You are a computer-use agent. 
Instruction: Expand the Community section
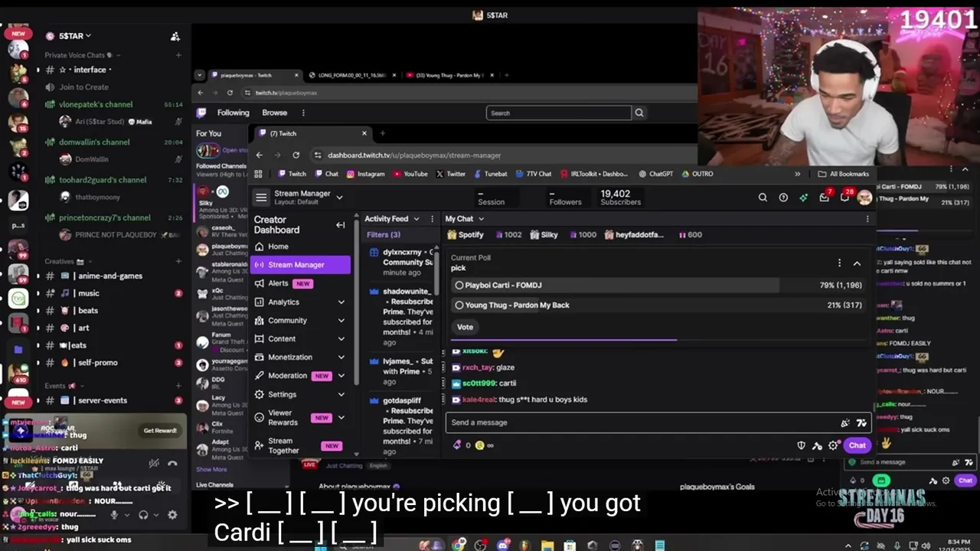[341, 321]
